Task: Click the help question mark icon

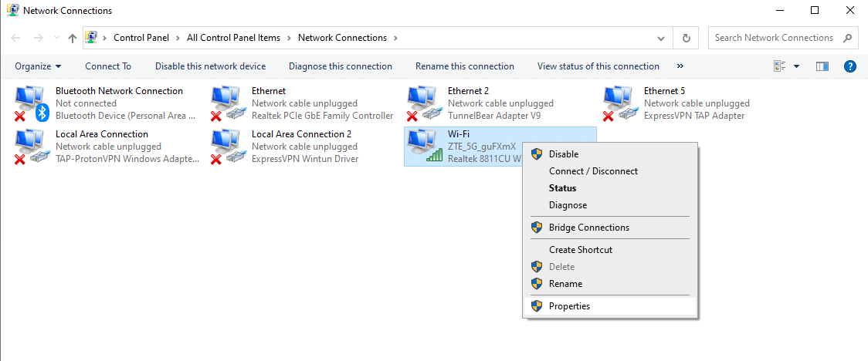Action: [x=849, y=66]
